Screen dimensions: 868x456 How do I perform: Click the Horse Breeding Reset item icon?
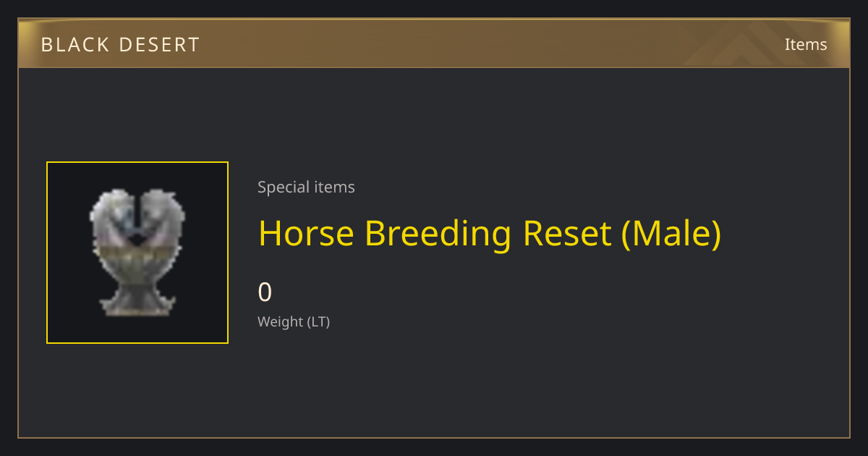(137, 252)
